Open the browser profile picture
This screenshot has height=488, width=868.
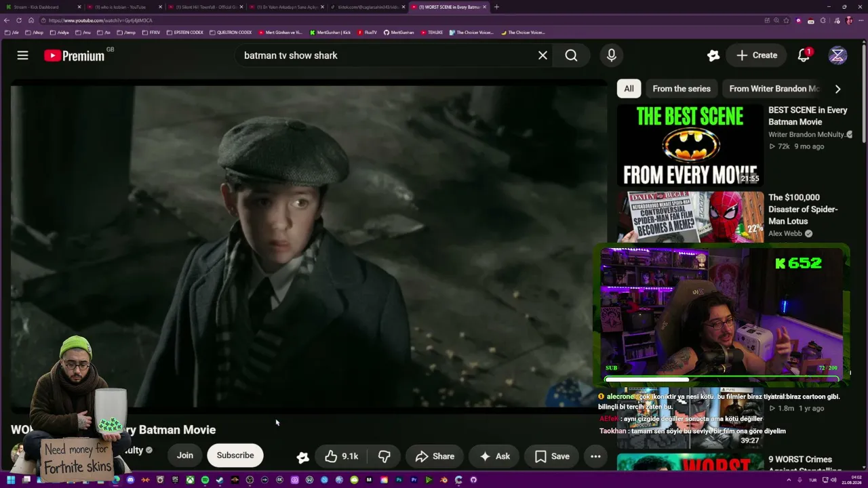tap(849, 20)
